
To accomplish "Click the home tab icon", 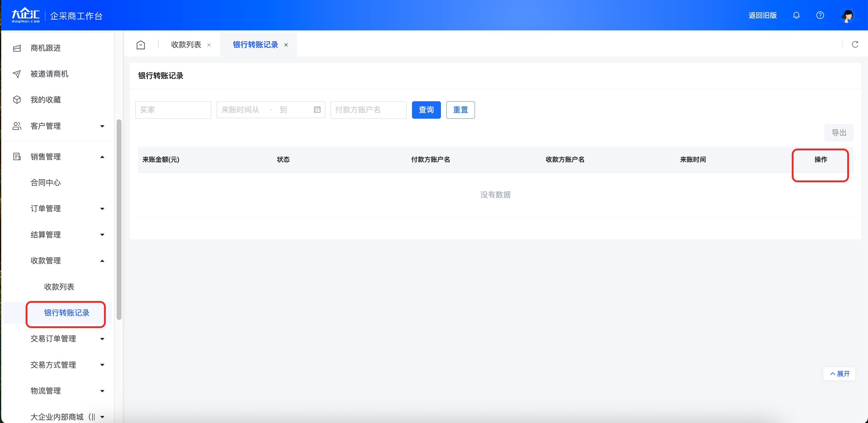I will [140, 45].
